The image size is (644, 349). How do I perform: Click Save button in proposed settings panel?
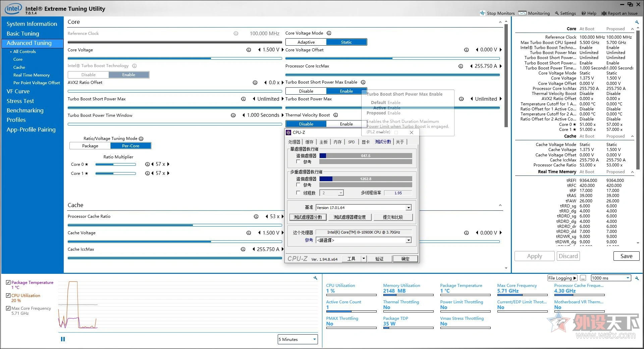(626, 256)
